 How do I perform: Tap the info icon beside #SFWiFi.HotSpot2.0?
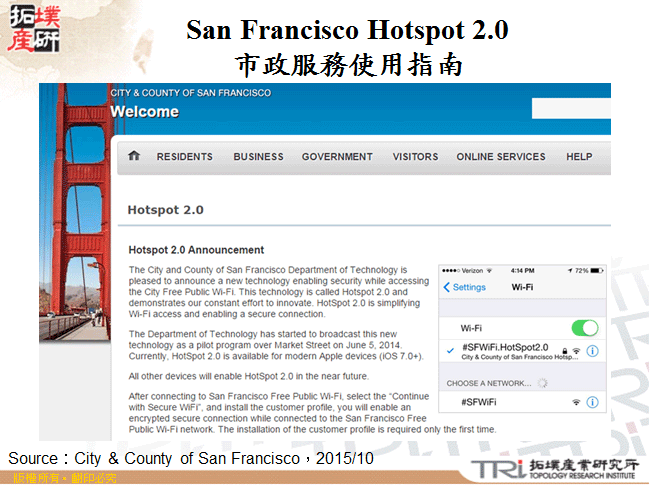592,351
